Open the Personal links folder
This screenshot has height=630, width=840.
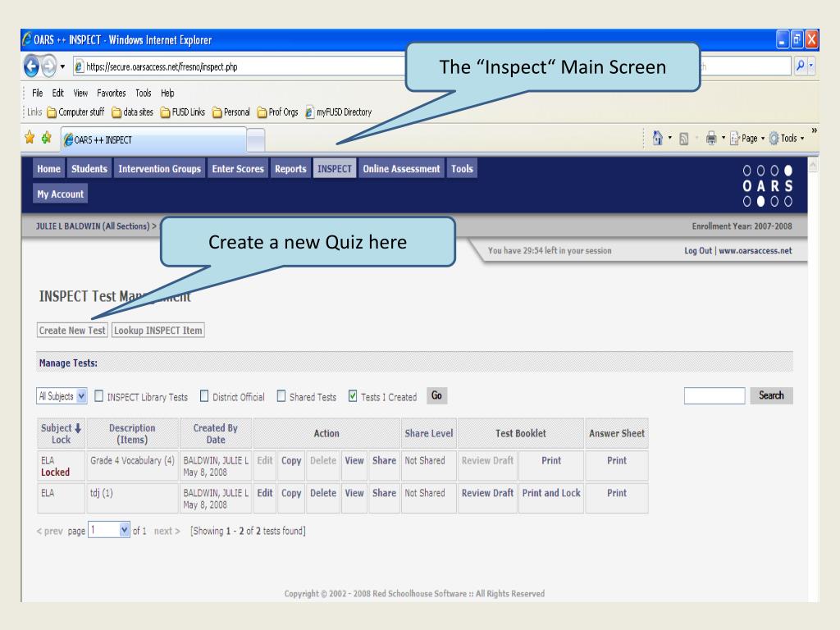click(231, 112)
